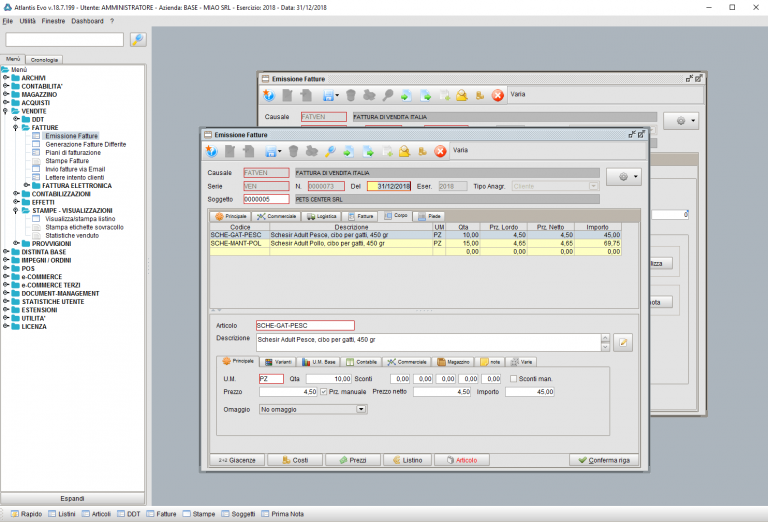Expand the FATTURA ELETTRONICA tree folder

tap(26, 186)
